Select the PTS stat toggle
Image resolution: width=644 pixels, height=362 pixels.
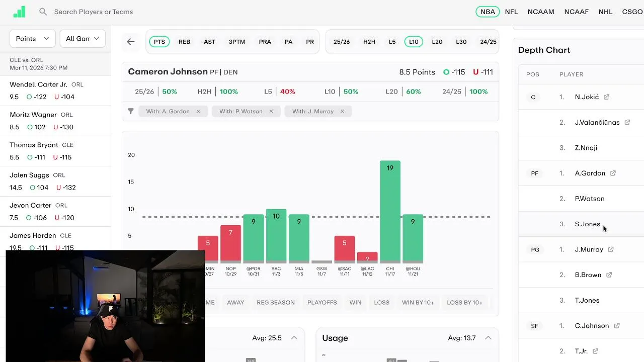pyautogui.click(x=159, y=42)
